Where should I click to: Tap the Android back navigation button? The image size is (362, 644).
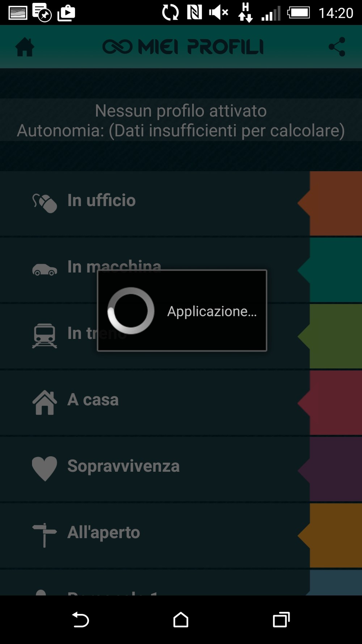coord(80,620)
